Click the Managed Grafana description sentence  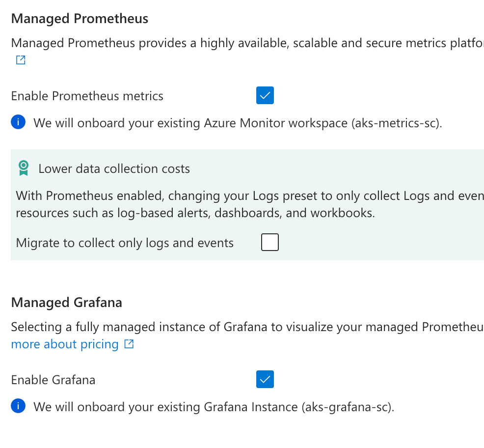(245, 327)
